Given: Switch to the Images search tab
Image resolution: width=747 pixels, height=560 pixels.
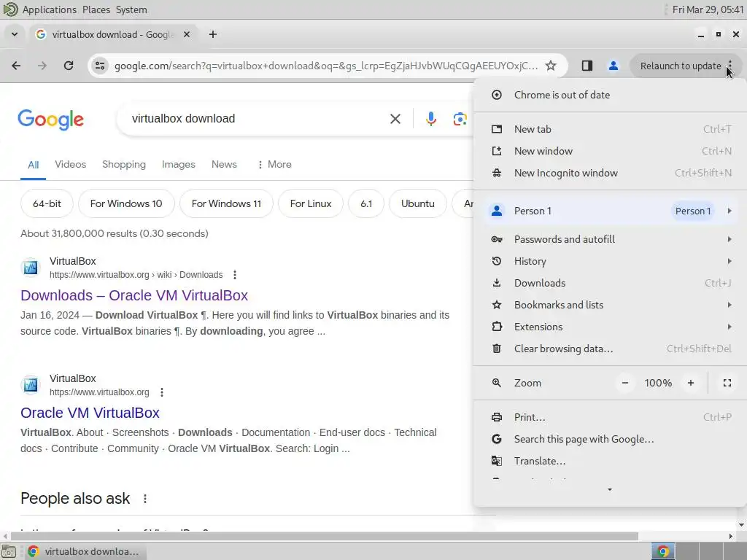Looking at the screenshot, I should click(179, 164).
